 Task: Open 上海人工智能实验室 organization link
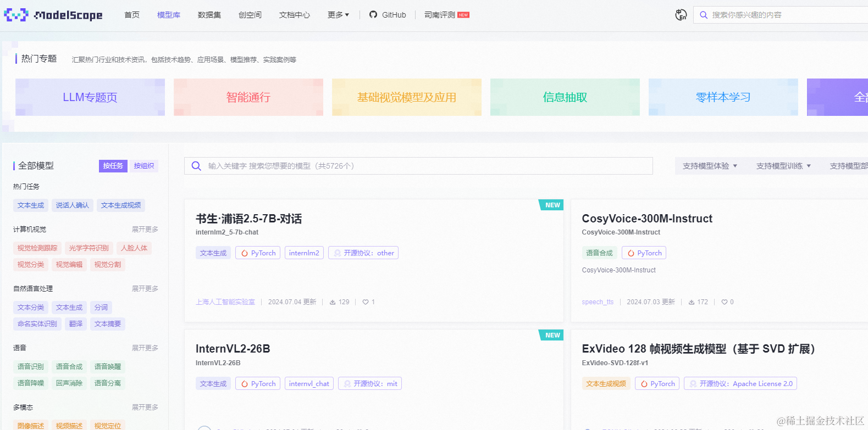tap(225, 302)
